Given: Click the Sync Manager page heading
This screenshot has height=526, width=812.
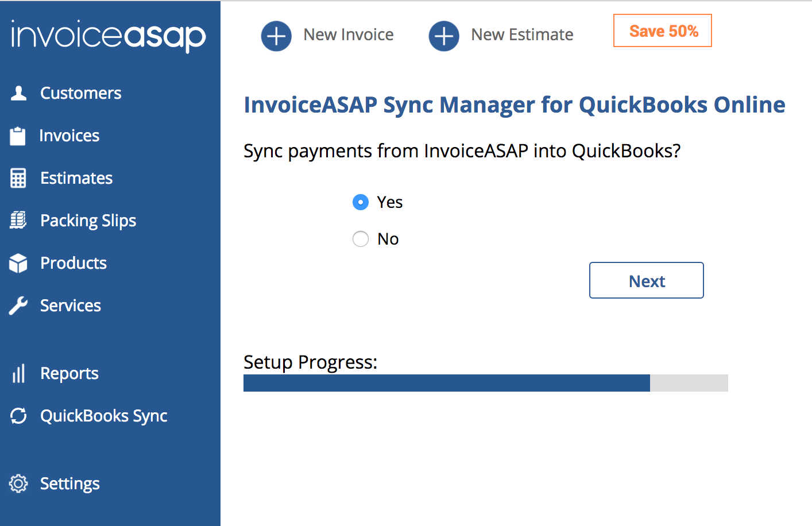Looking at the screenshot, I should pos(515,105).
